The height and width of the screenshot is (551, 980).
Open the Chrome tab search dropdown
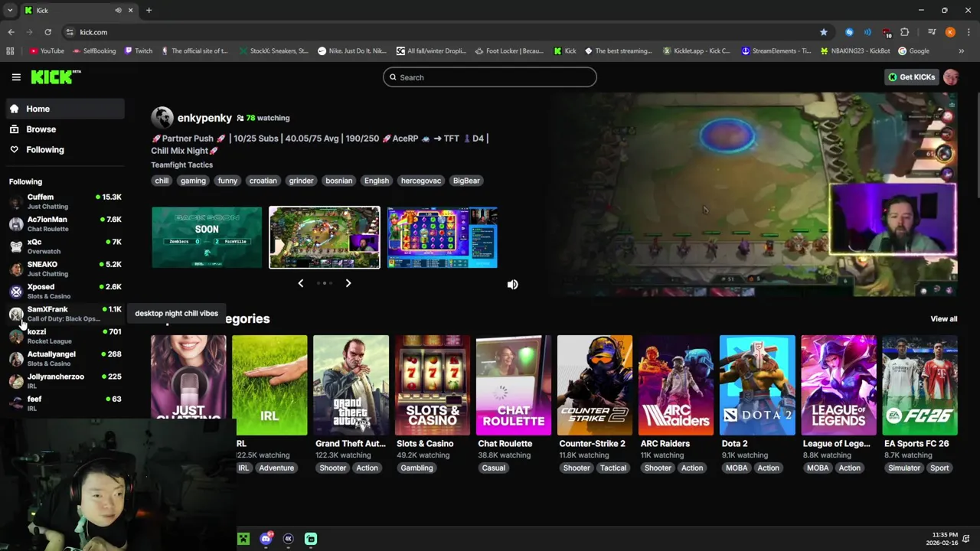click(x=10, y=11)
